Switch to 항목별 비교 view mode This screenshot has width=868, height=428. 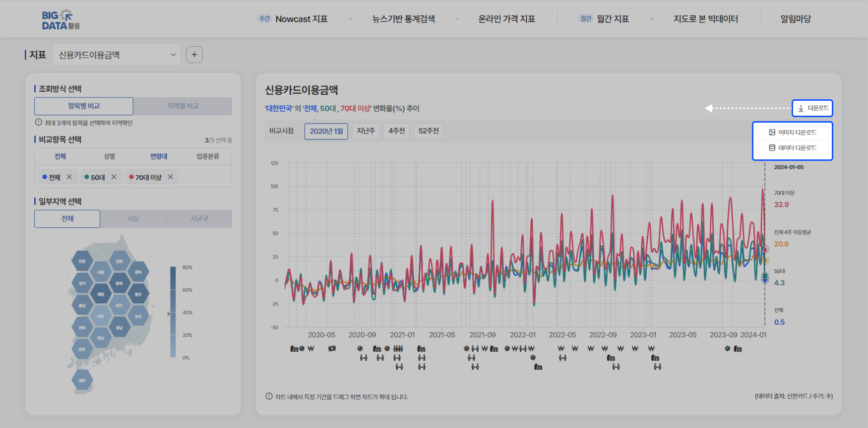pos(84,106)
